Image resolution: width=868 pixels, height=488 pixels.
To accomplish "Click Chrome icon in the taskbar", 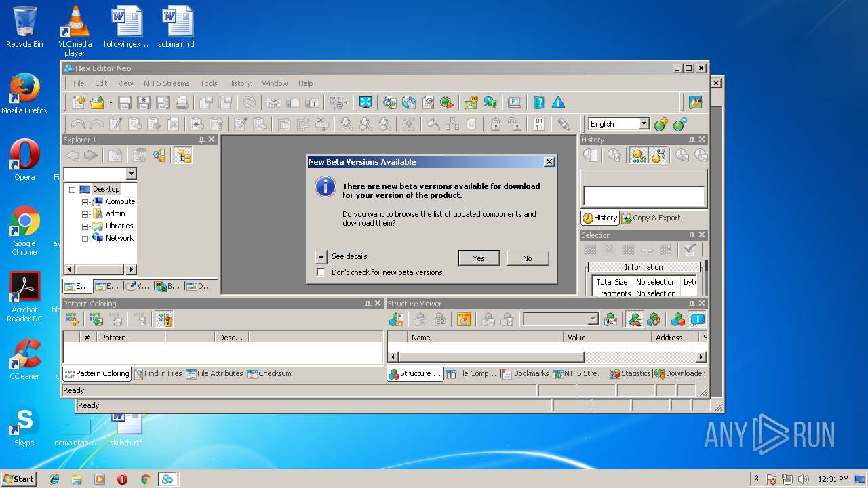I will coord(145,479).
